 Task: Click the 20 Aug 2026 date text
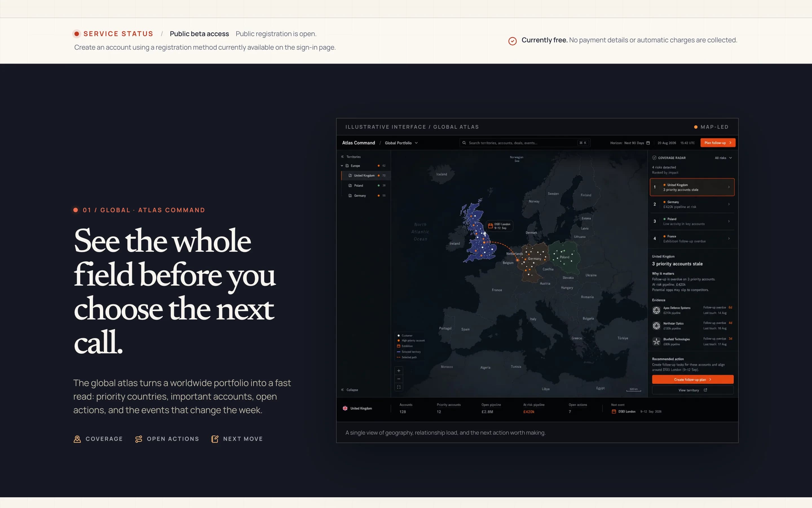(667, 143)
